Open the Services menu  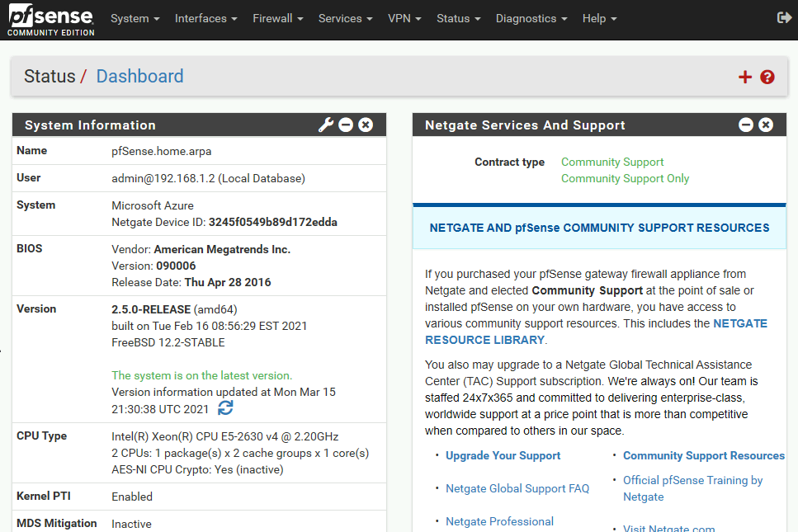[346, 19]
